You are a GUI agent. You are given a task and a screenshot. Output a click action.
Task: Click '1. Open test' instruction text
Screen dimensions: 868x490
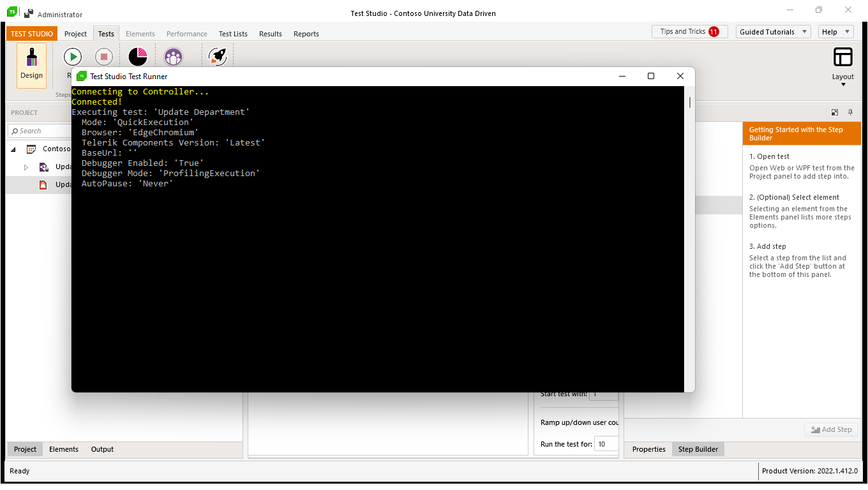tap(769, 156)
